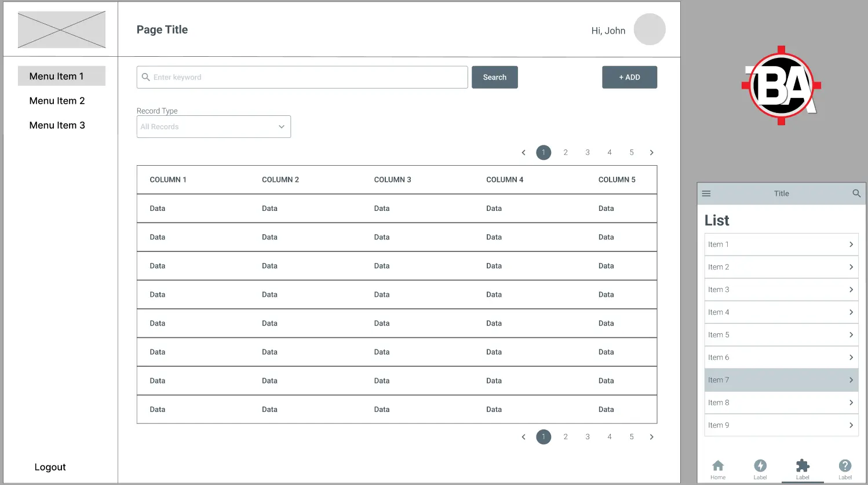Select Menu Item 3 in the sidebar
This screenshot has height=485, width=868.
(x=57, y=125)
